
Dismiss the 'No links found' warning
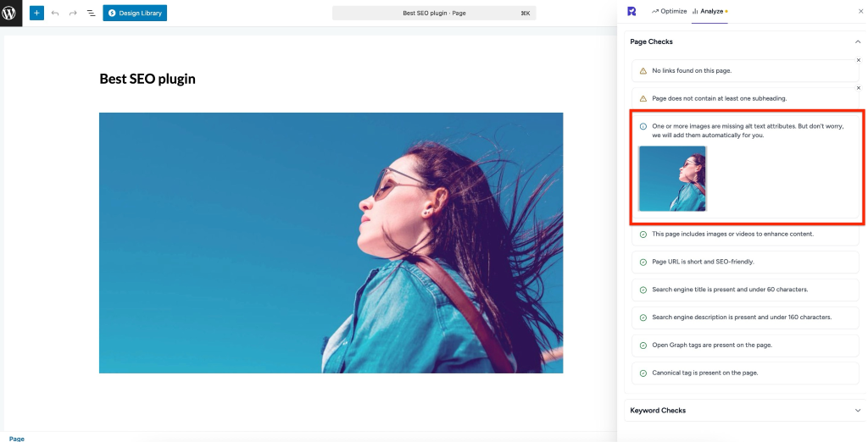[x=858, y=60]
